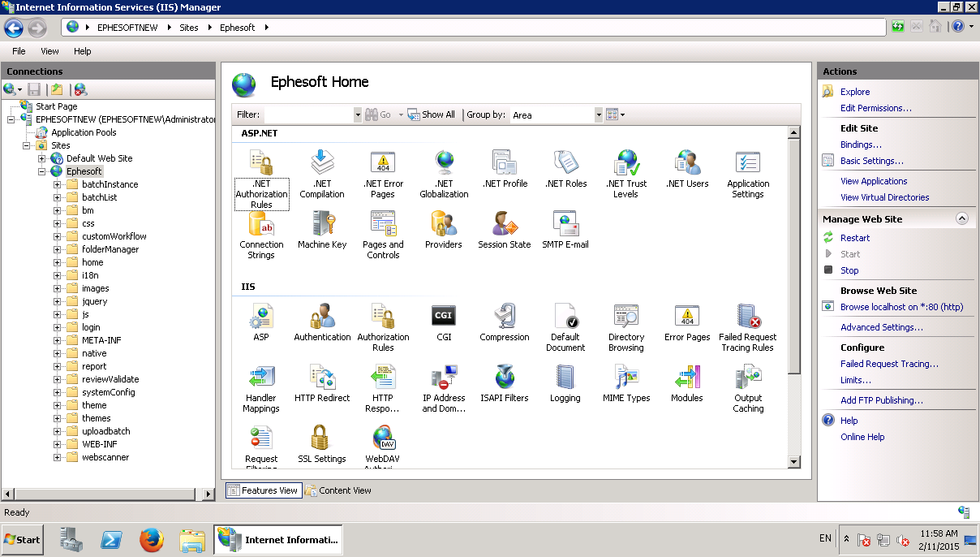The height and width of the screenshot is (557, 980).
Task: Click Show All in filter bar
Action: tap(431, 114)
